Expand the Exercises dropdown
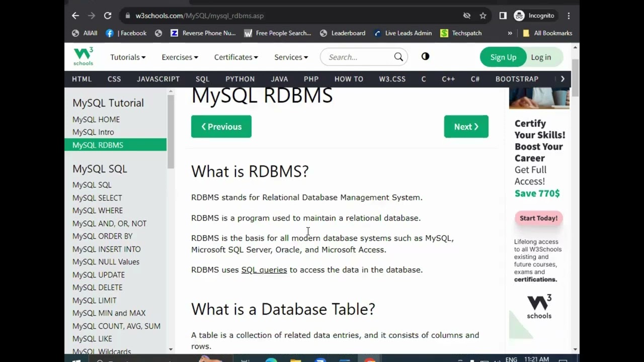The width and height of the screenshot is (644, 362). (180, 57)
